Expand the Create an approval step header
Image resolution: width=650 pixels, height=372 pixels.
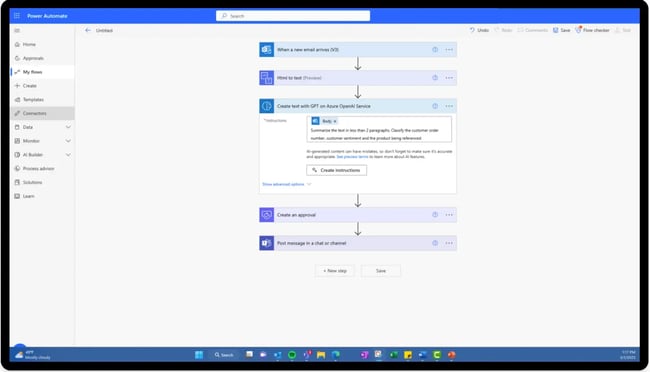click(358, 215)
